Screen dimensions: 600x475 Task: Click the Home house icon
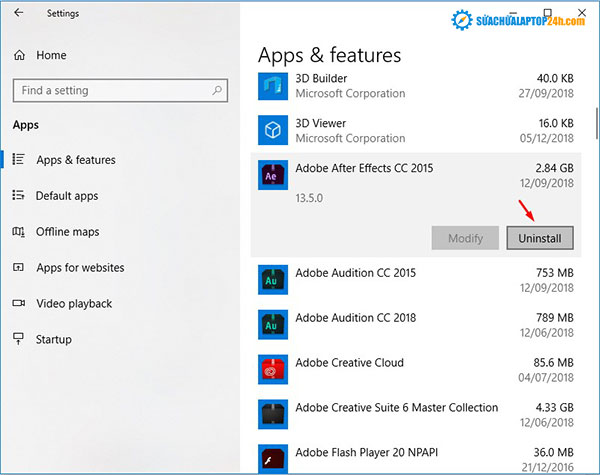coord(20,55)
